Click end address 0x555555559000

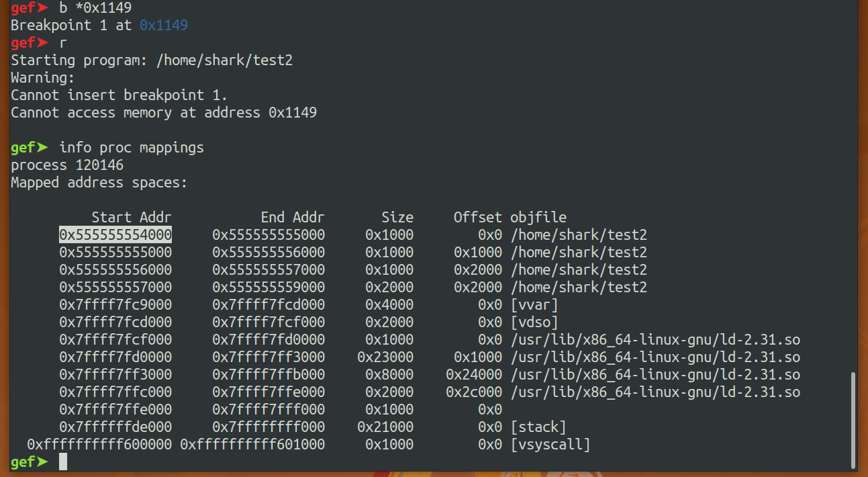pos(269,288)
